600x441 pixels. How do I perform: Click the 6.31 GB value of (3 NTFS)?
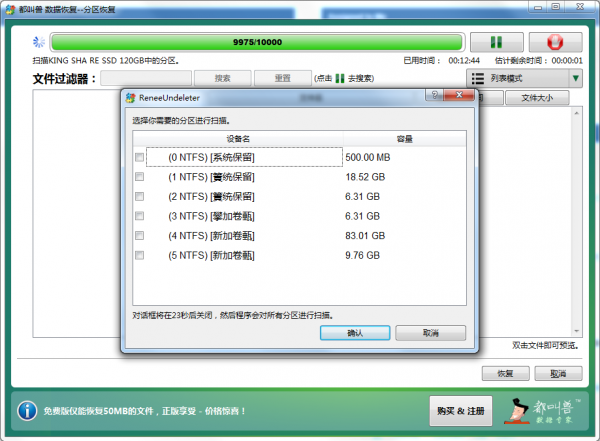(362, 216)
